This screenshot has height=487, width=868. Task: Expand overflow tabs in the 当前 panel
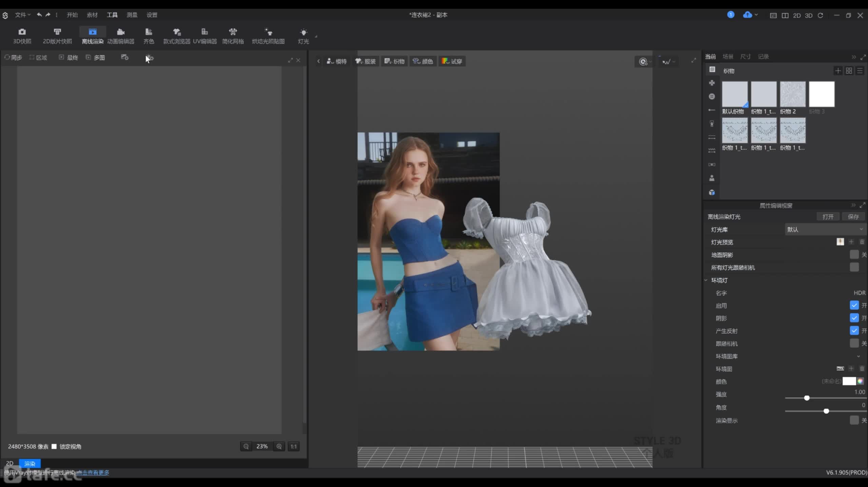point(854,57)
